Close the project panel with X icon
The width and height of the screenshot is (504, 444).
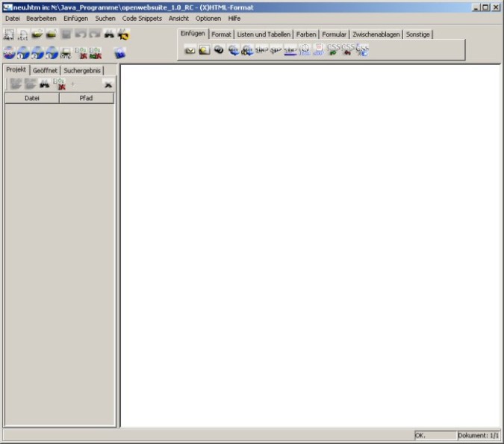(108, 84)
